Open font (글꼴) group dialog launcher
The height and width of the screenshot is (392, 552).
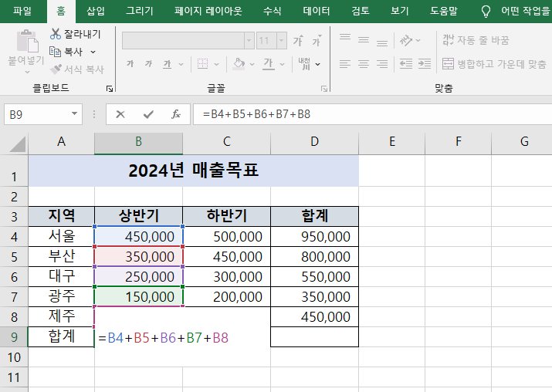324,89
